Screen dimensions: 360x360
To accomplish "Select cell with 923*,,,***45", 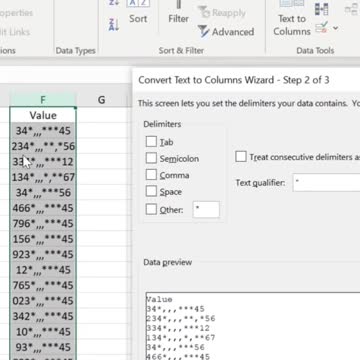I will click(43, 254).
